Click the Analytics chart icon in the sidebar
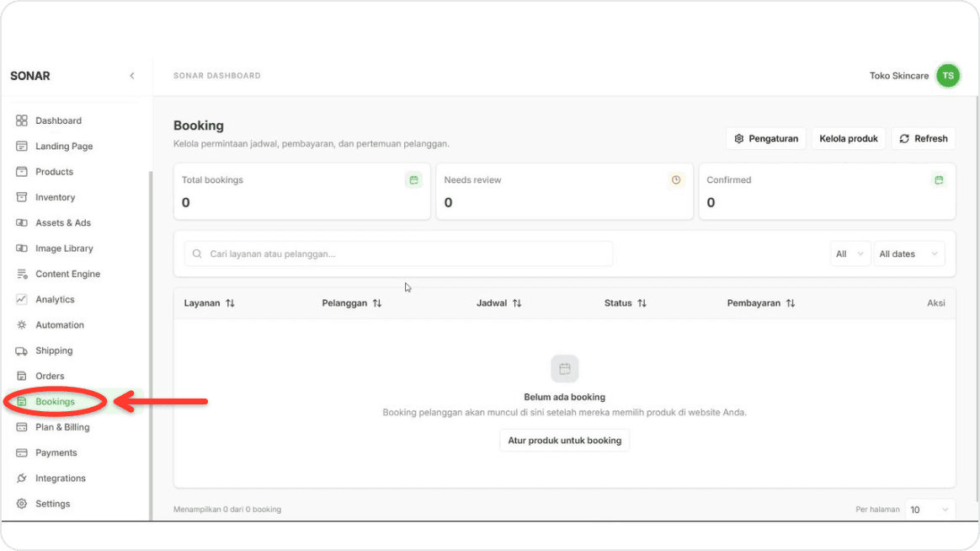Screen dimensions: 980x551 pyautogui.click(x=22, y=299)
